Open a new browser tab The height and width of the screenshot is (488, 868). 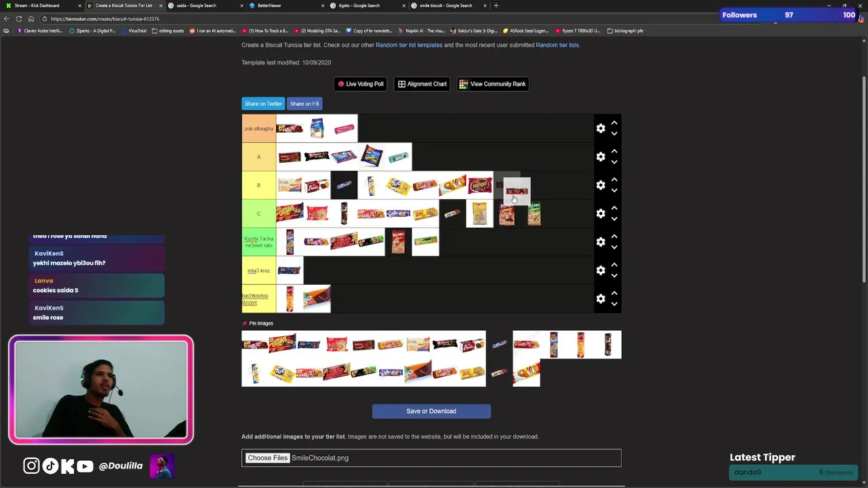496,5
